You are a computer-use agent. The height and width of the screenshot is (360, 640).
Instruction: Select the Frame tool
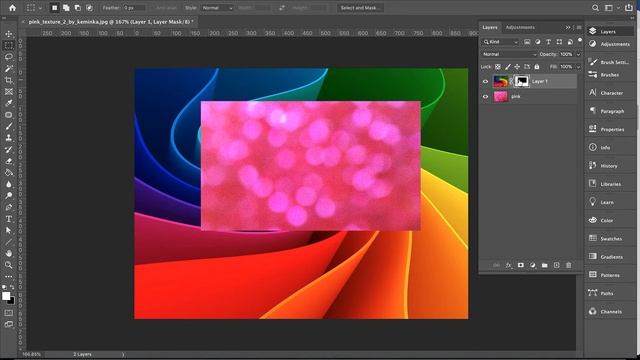(9, 91)
